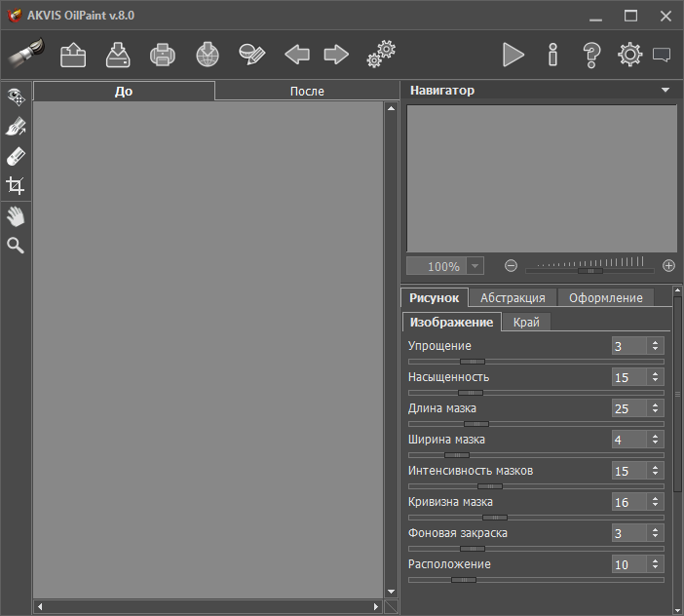Adjust the navigator zoom slider

tap(590, 271)
